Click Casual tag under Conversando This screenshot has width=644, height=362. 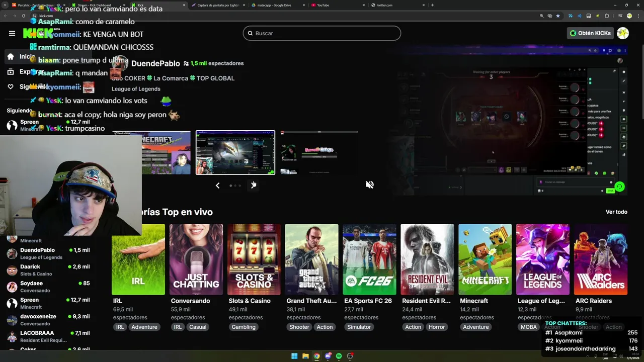tap(198, 327)
